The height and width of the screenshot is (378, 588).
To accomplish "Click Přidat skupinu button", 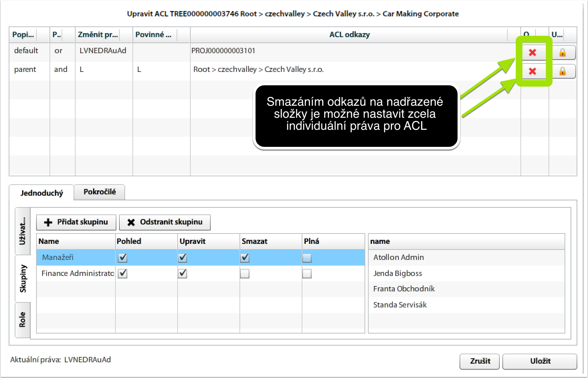I will coord(76,222).
